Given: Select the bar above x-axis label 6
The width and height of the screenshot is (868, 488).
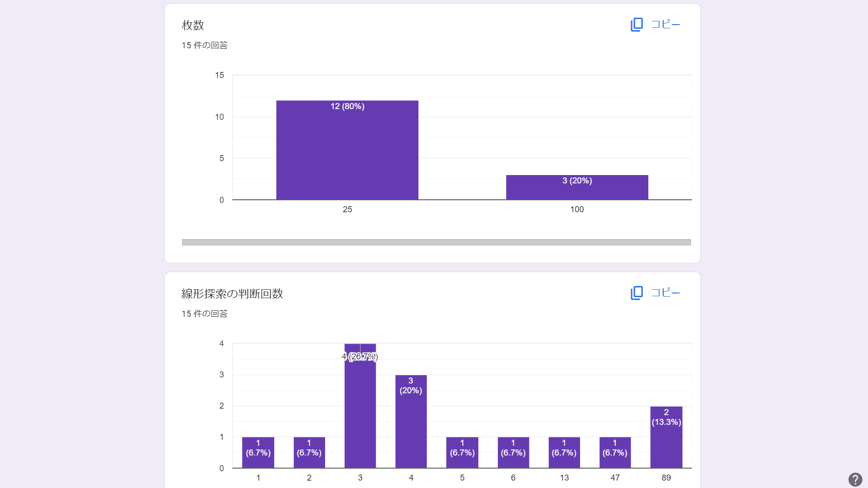Looking at the screenshot, I should tap(513, 452).
